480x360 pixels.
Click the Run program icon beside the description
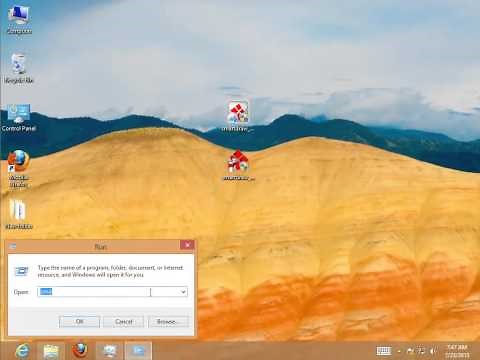(x=22, y=271)
